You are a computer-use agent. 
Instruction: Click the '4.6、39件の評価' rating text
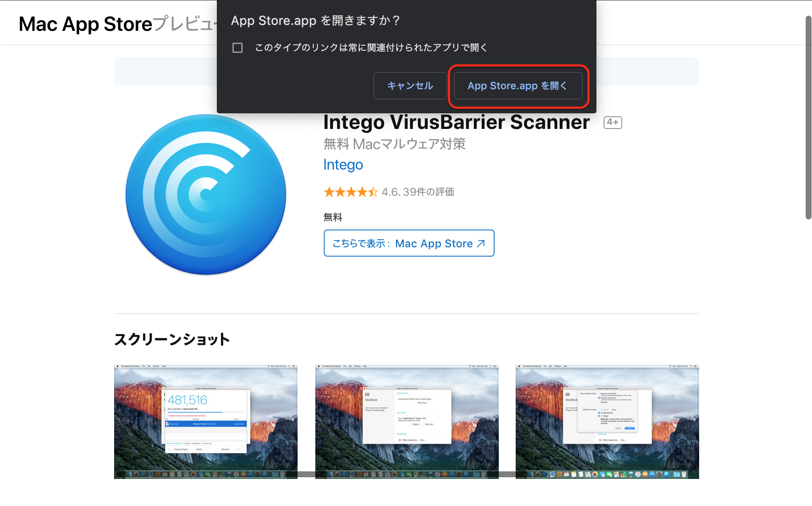pos(418,192)
